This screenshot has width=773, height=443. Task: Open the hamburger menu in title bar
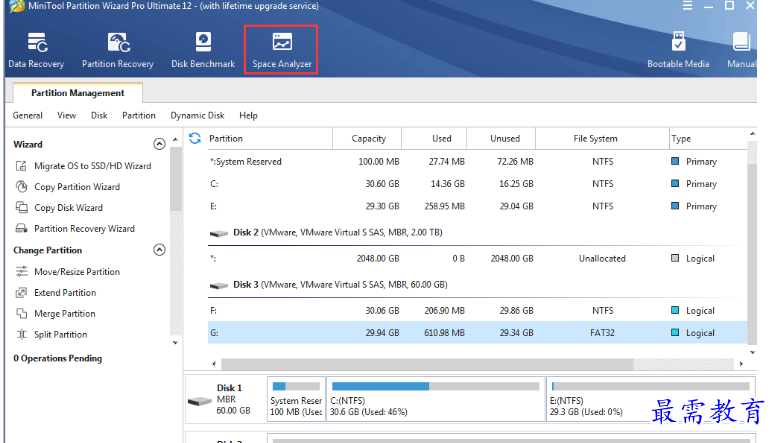point(687,6)
